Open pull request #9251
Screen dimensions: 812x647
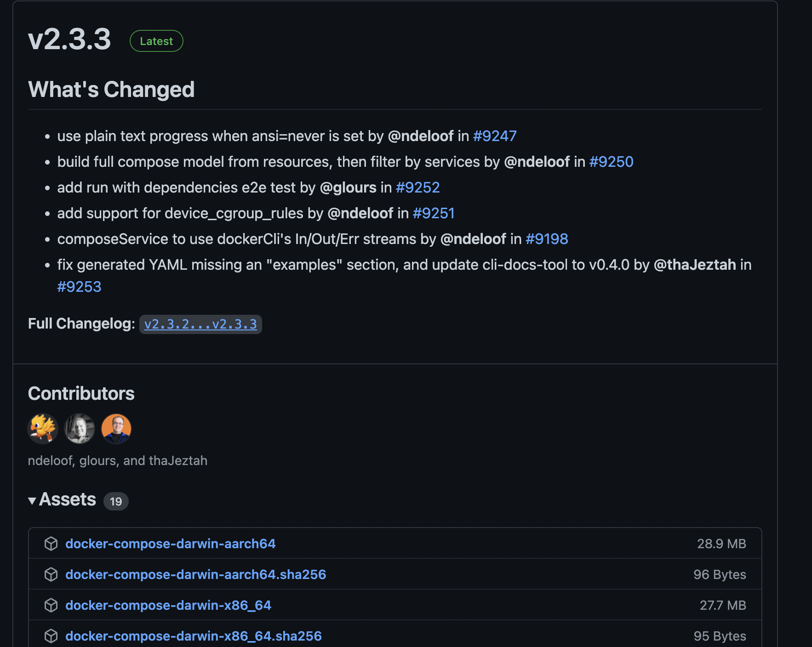point(434,213)
